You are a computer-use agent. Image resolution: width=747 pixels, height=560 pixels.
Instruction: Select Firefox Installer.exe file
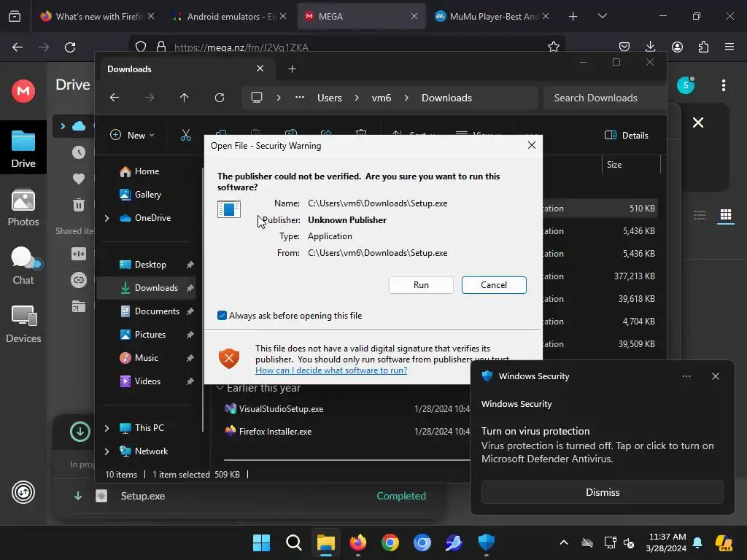coord(275,432)
